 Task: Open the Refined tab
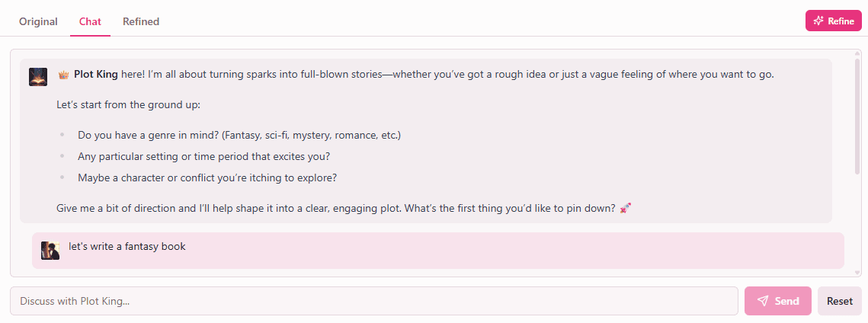[x=141, y=21]
